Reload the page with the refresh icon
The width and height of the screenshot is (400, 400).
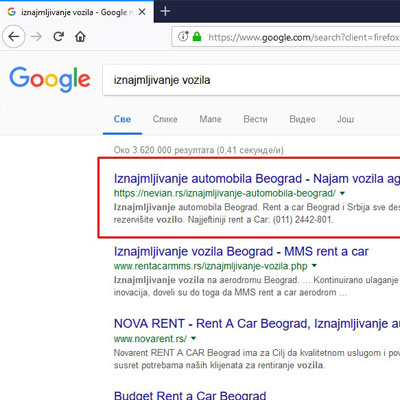[59, 36]
